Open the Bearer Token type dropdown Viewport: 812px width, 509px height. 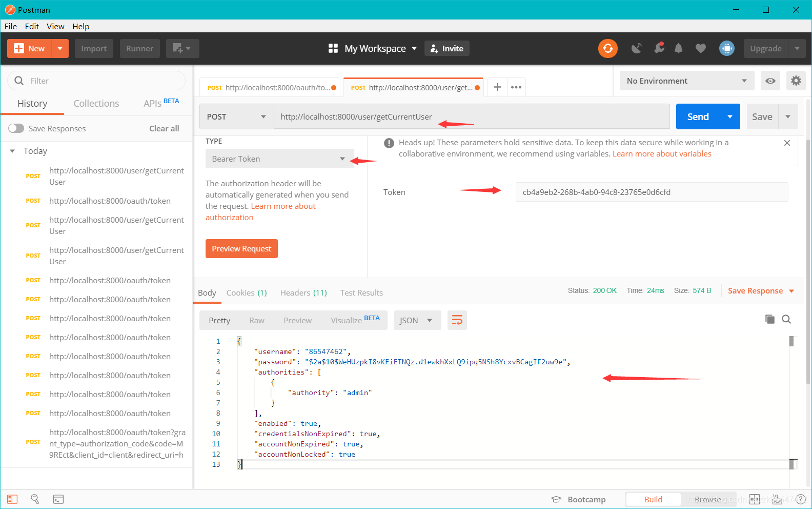pyautogui.click(x=280, y=159)
